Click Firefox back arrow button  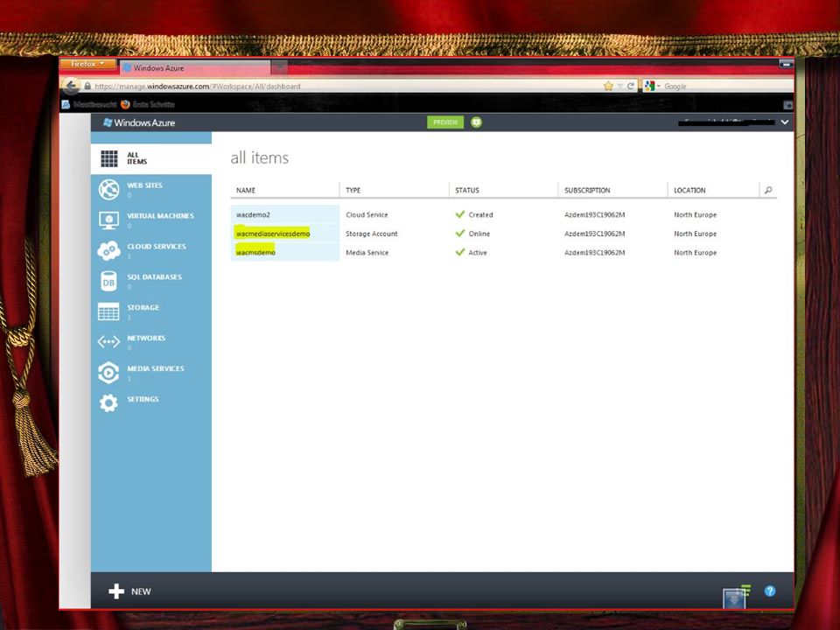click(71, 86)
